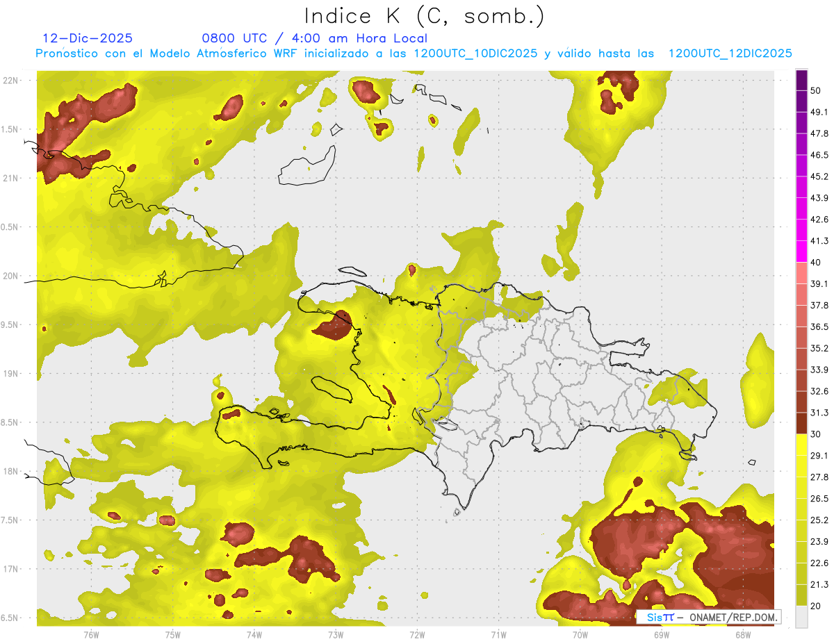The width and height of the screenshot is (834, 644).
Task: Click the "49.1" colorbar label
Action: pos(819,112)
